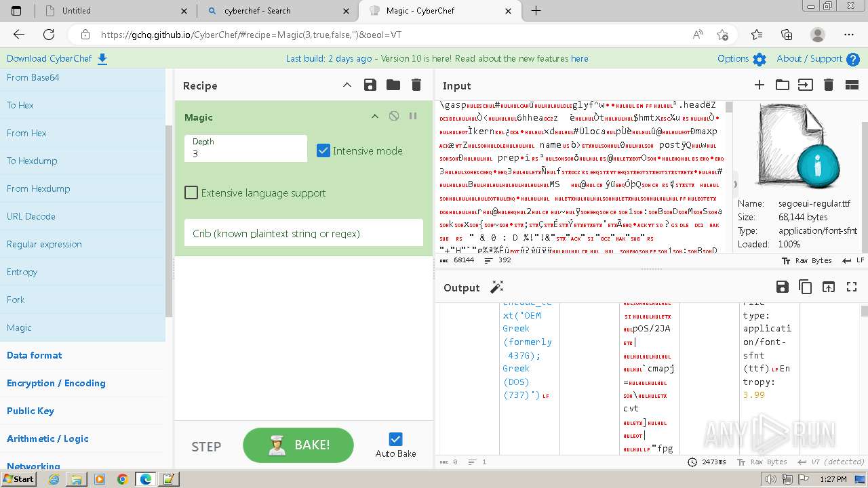Open folder as input icon
Image resolution: width=868 pixels, height=488 pixels.
click(x=783, y=85)
